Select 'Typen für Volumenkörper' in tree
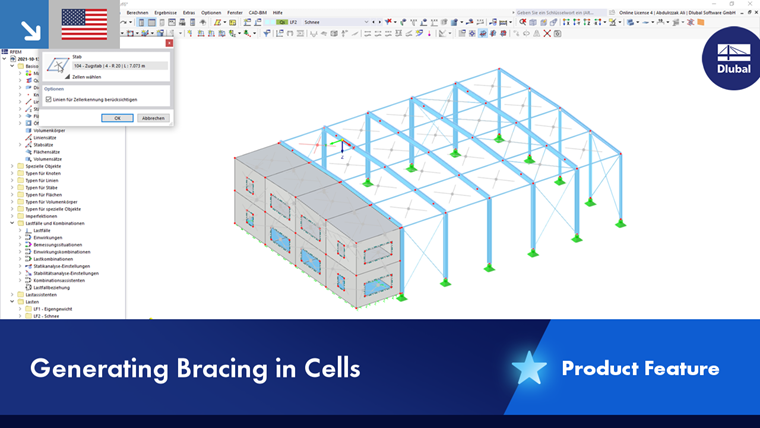 point(51,202)
